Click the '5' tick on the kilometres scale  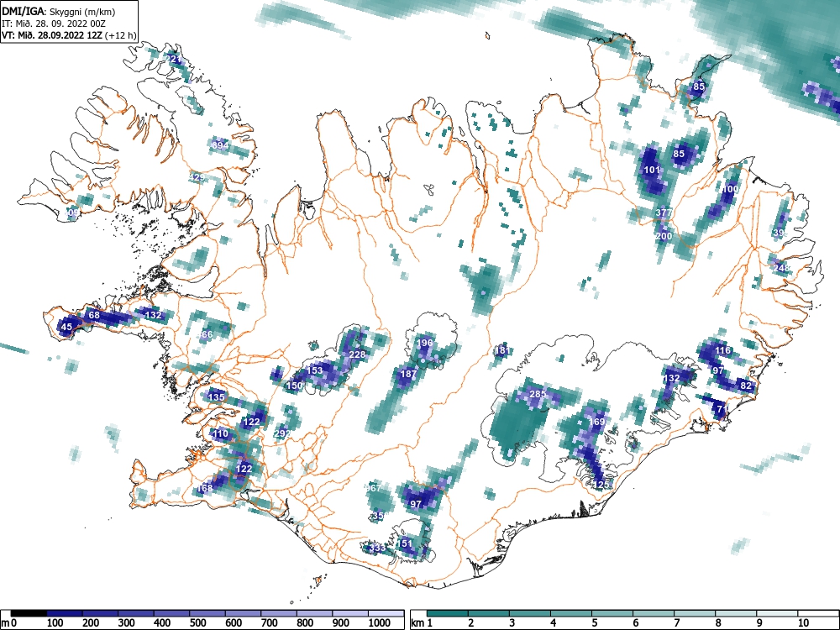[x=595, y=623]
